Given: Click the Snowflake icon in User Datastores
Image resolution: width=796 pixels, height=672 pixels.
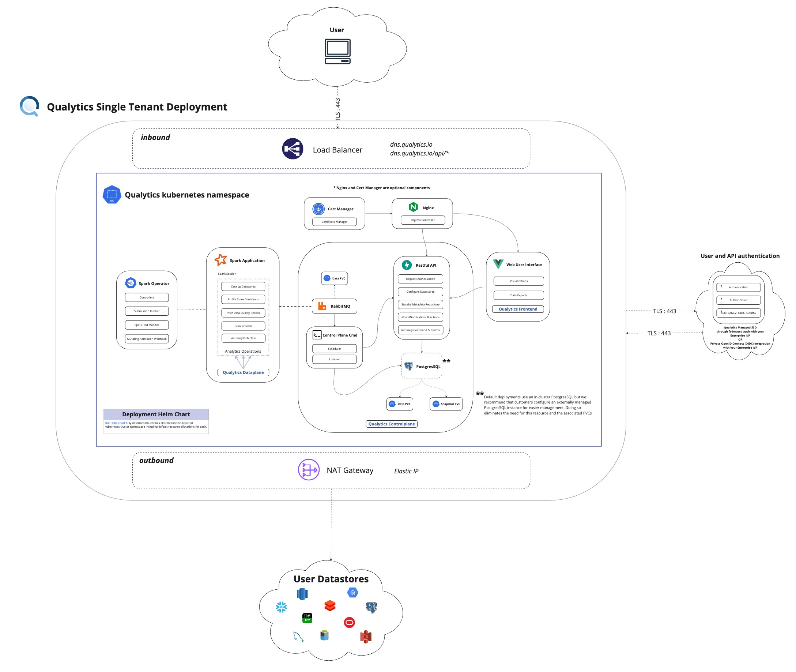Looking at the screenshot, I should point(281,607).
